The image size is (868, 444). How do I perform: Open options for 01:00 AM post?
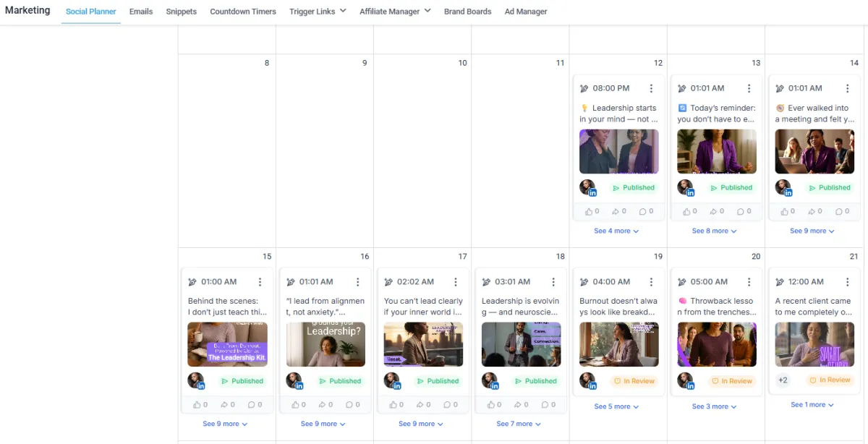tap(260, 282)
